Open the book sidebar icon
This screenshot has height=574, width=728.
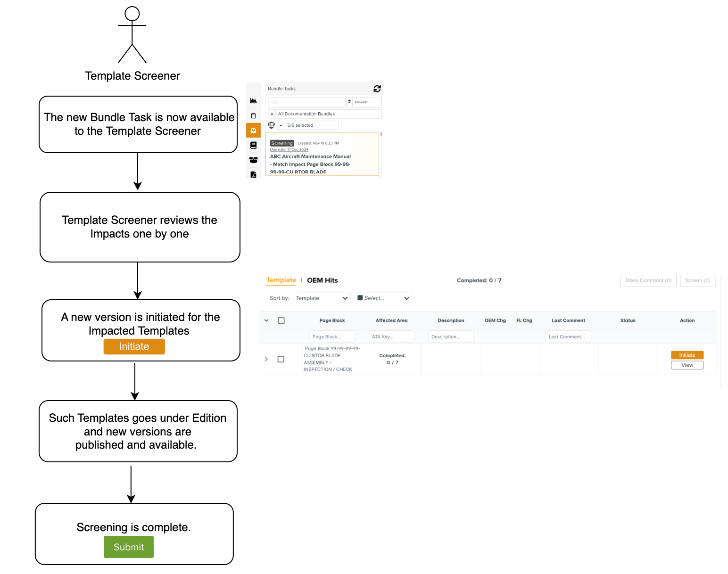(x=253, y=145)
